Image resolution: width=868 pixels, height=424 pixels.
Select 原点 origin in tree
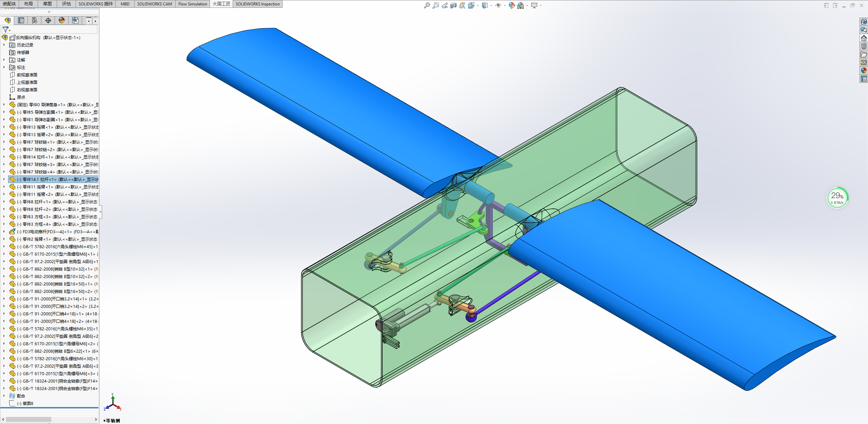(x=21, y=97)
